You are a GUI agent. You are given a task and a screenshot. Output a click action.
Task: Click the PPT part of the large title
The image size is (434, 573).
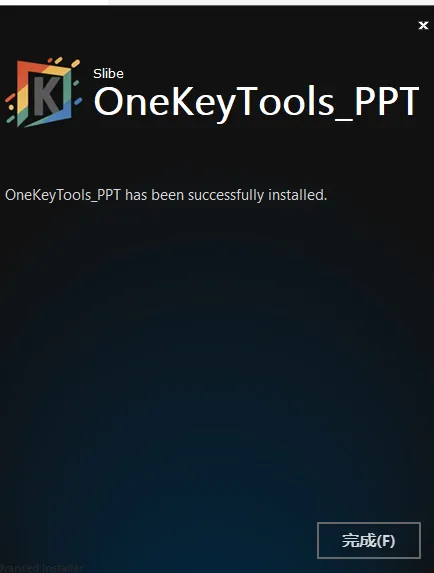click(387, 101)
